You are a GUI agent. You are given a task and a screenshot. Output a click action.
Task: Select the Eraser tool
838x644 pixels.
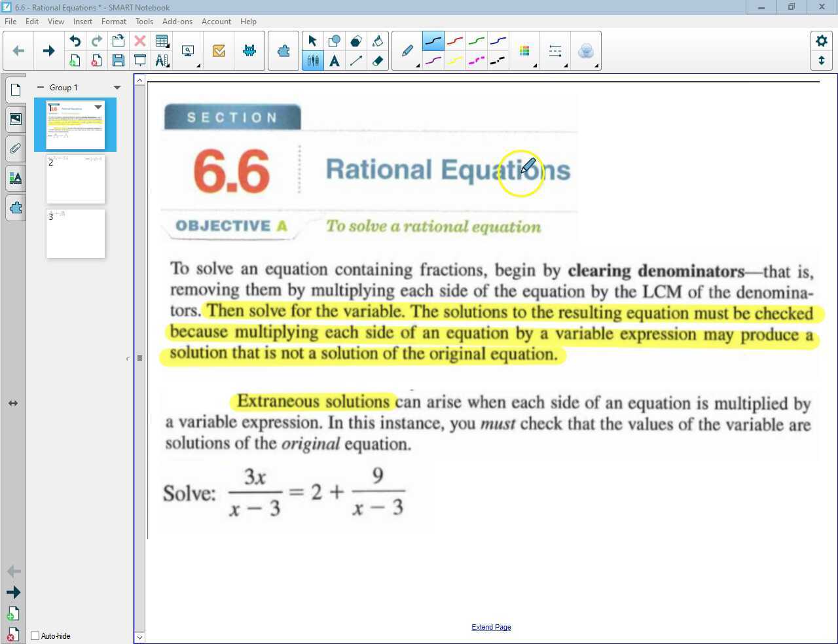coord(378,60)
